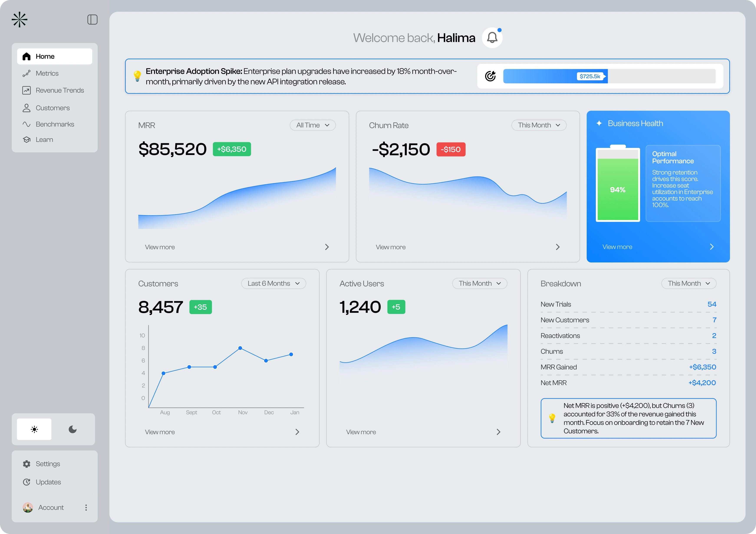The width and height of the screenshot is (756, 534).
Task: Open Breakdown This Month dropdown
Action: [x=688, y=283]
